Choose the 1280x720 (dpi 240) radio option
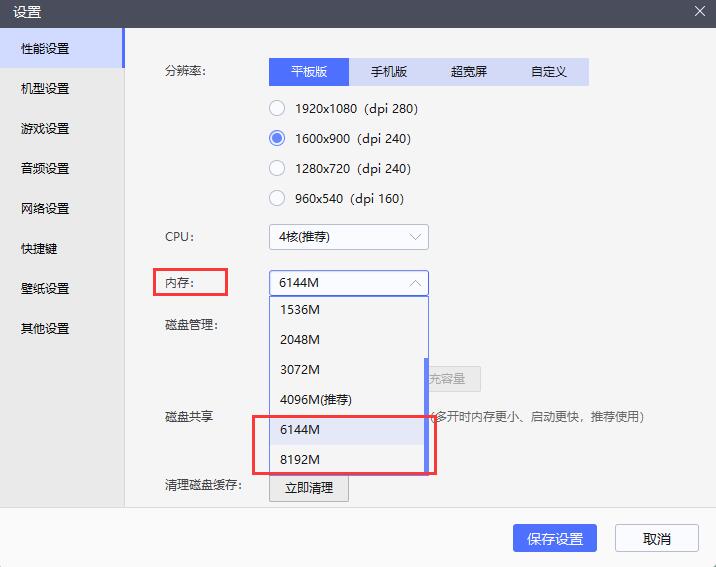 [x=277, y=168]
